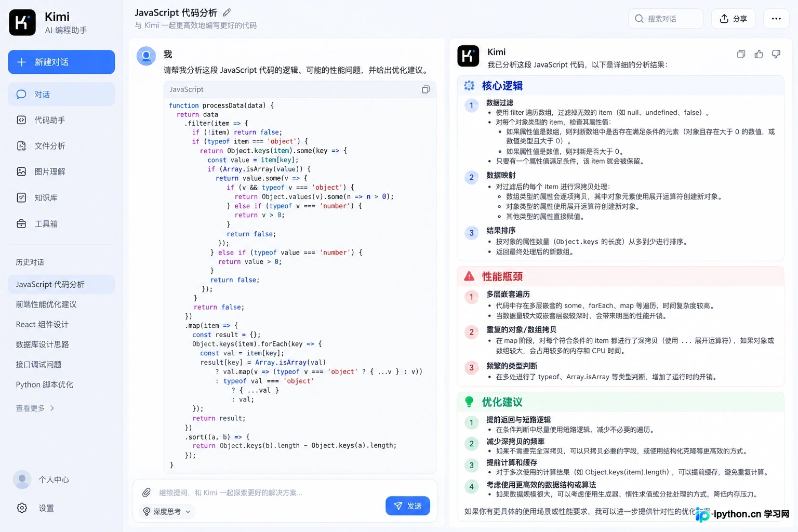
Task: Send the message with 发送 button
Action: [408, 506]
